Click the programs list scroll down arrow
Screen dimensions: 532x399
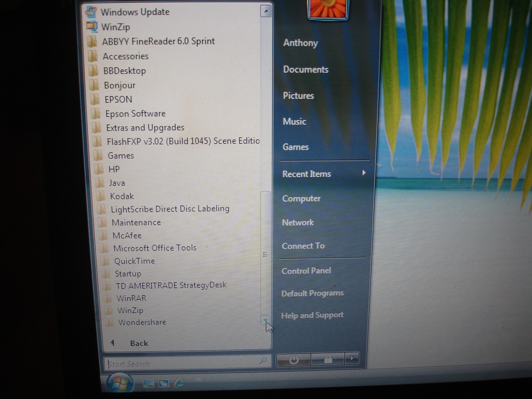tap(265, 321)
